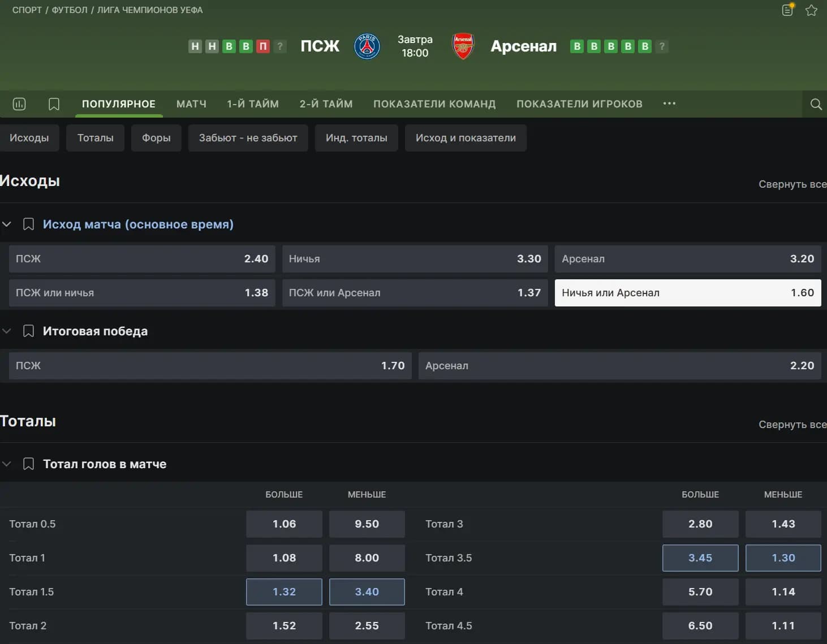The image size is (827, 644).
Task: Filter by Забьют - не забьют chip
Action: point(248,138)
